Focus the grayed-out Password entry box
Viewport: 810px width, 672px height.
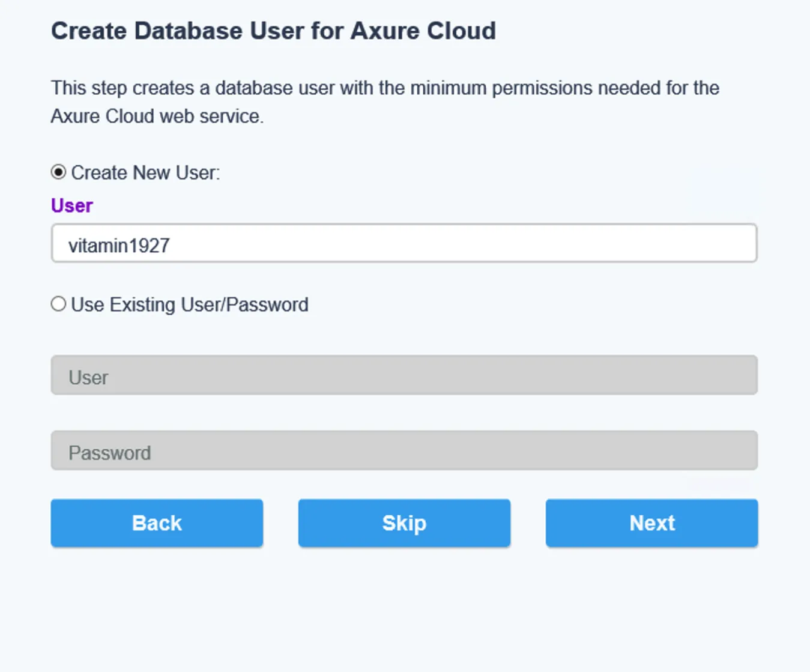click(403, 450)
